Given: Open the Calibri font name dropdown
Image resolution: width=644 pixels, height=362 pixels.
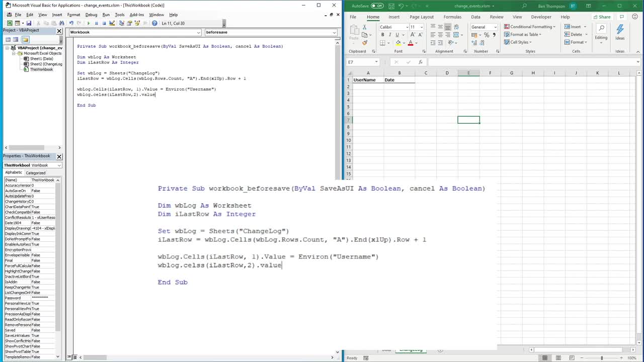Looking at the screenshot, I should point(407,27).
